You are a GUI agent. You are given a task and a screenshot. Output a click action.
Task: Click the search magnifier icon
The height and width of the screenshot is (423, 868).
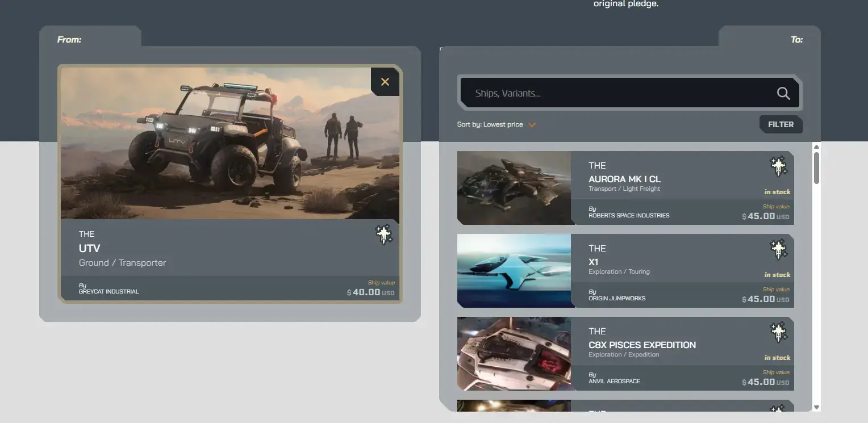pyautogui.click(x=783, y=94)
